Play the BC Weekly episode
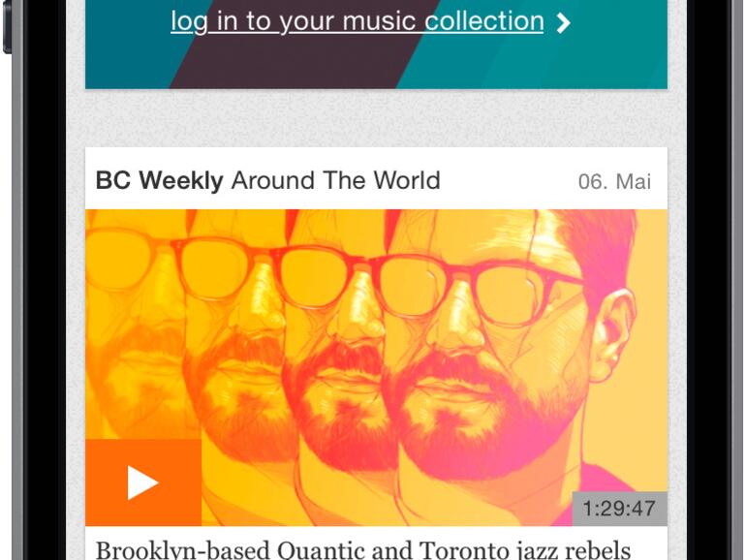The image size is (746, 560). click(143, 482)
